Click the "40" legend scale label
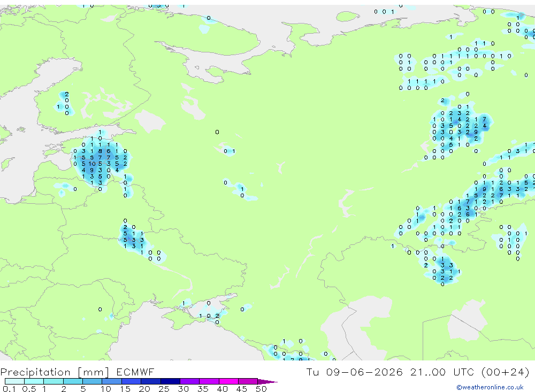The height and width of the screenshot is (392, 535). point(222,389)
